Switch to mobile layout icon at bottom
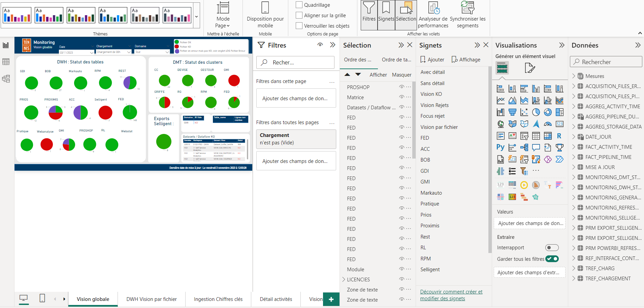Screen dimensions: 644x308 click(x=42, y=298)
